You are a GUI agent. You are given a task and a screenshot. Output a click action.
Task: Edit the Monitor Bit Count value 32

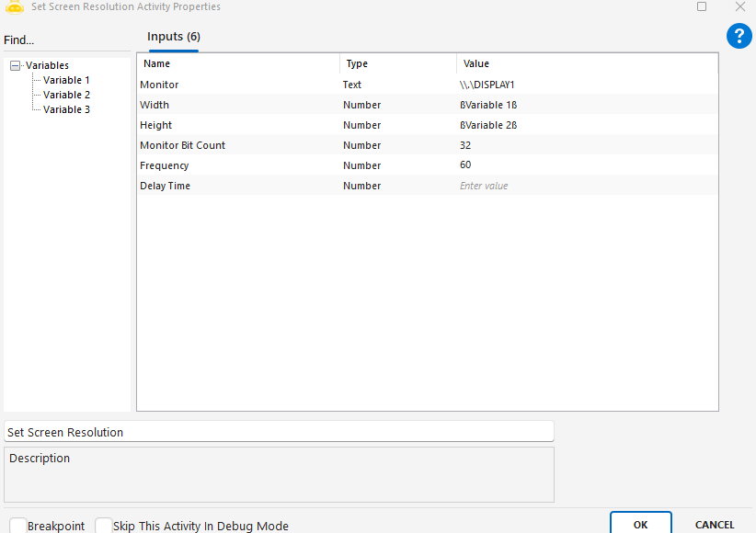coord(585,145)
